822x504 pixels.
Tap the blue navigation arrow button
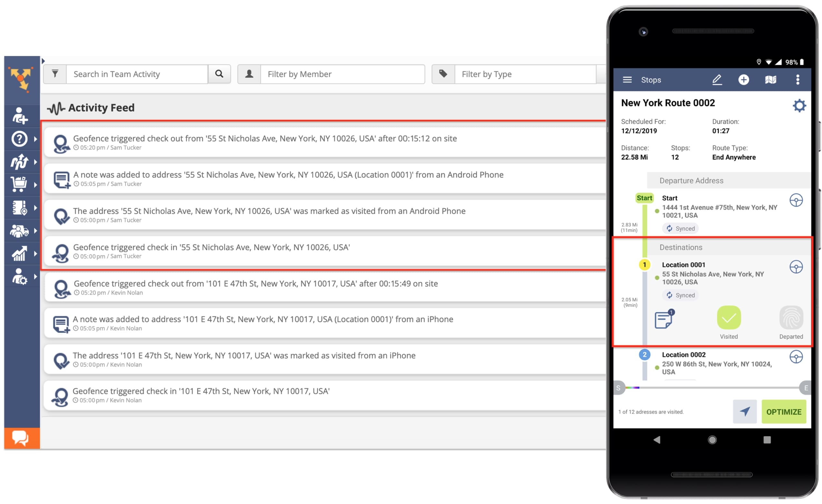[745, 411]
